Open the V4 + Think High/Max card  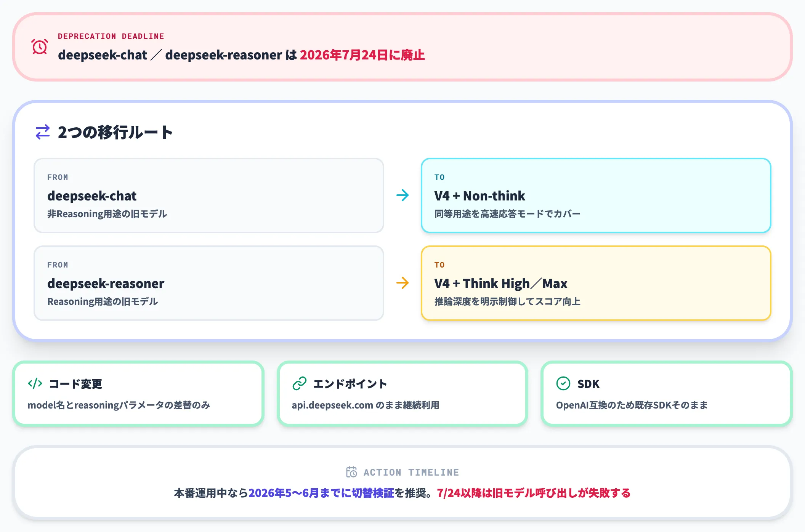coord(596,283)
